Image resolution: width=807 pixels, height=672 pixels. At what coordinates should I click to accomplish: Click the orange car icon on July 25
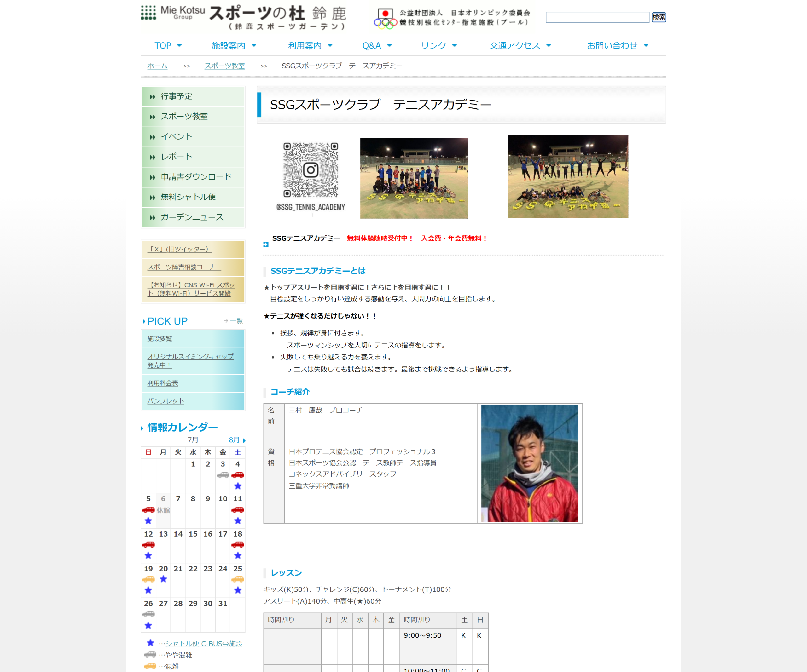click(x=237, y=579)
